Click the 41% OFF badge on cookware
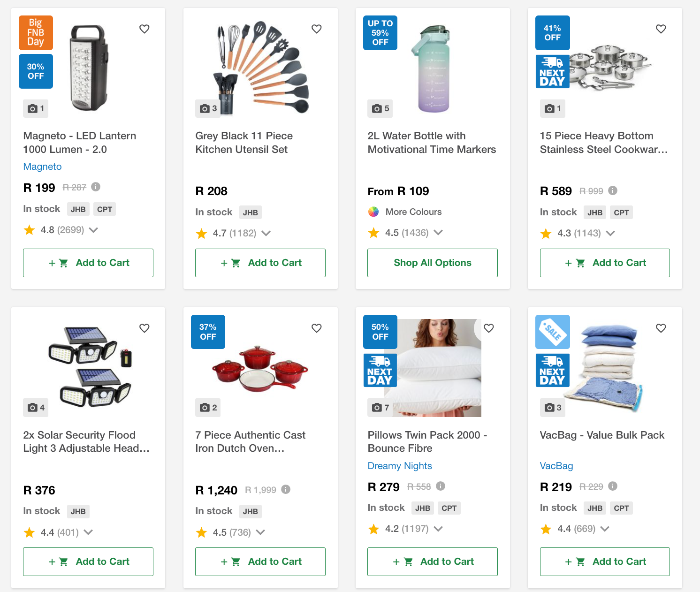 pyautogui.click(x=552, y=33)
